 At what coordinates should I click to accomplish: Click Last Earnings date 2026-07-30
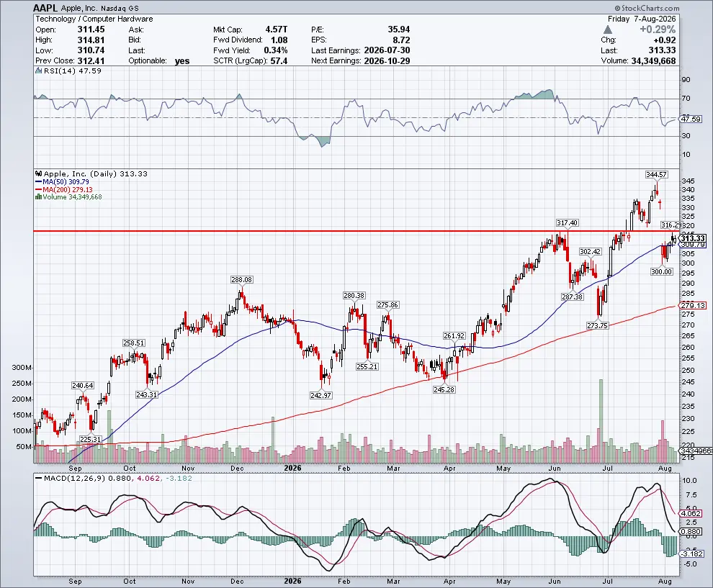(x=387, y=50)
